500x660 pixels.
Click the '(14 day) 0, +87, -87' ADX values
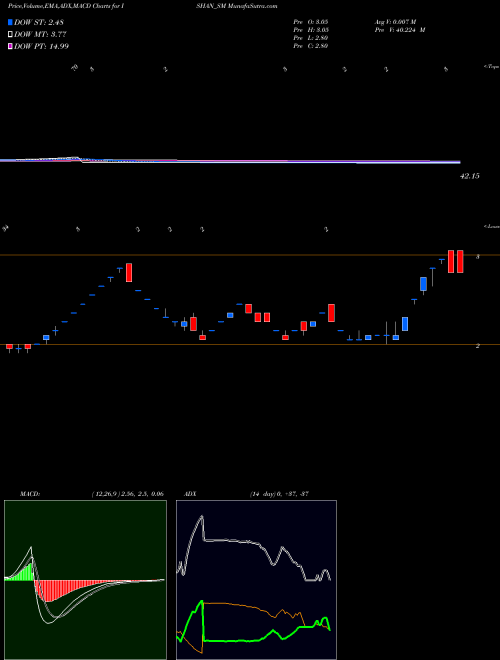[x=279, y=494]
